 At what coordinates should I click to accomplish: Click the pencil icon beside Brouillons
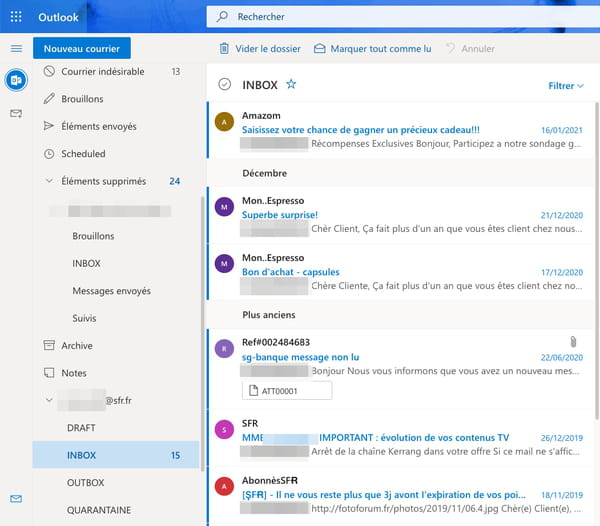(x=49, y=99)
